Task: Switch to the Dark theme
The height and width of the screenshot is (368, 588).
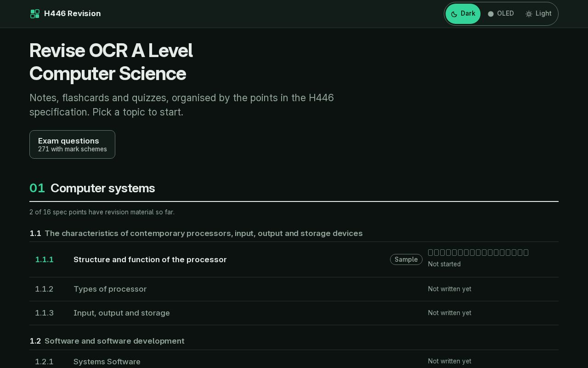Action: [x=463, y=14]
